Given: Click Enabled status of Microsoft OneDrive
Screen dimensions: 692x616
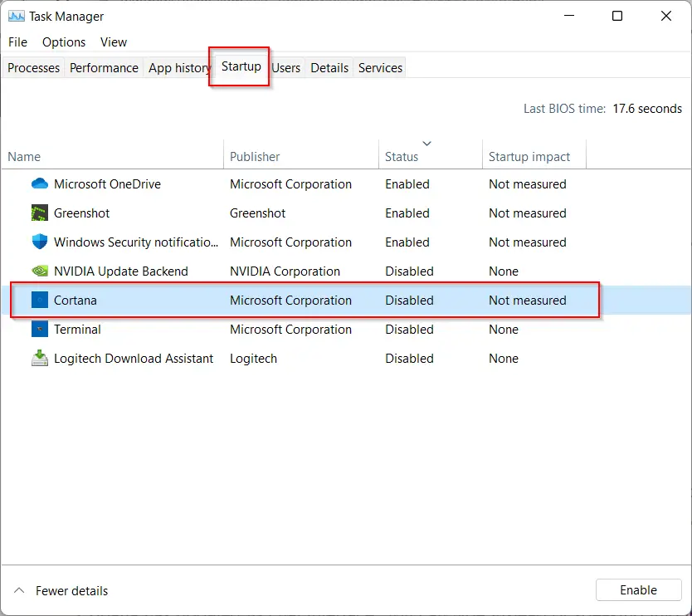Looking at the screenshot, I should click(x=407, y=183).
